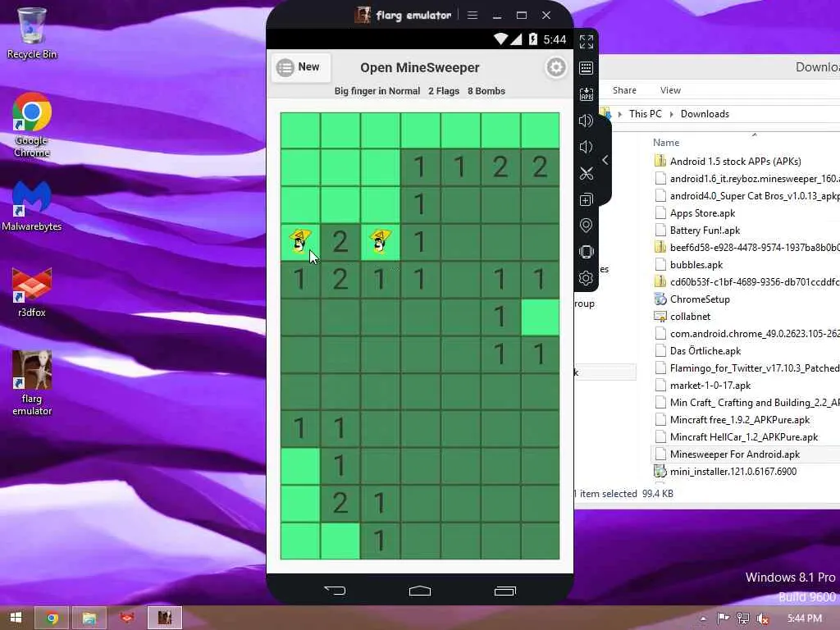Select the android4.0_Super Cat Bros apk file
Image resolution: width=840 pixels, height=630 pixels.
point(746,196)
